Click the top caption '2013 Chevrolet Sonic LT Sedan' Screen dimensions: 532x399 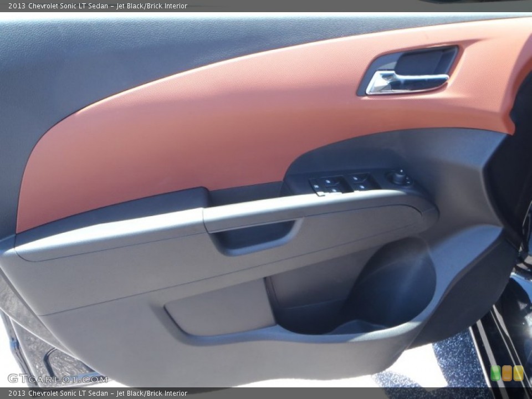(58, 6)
